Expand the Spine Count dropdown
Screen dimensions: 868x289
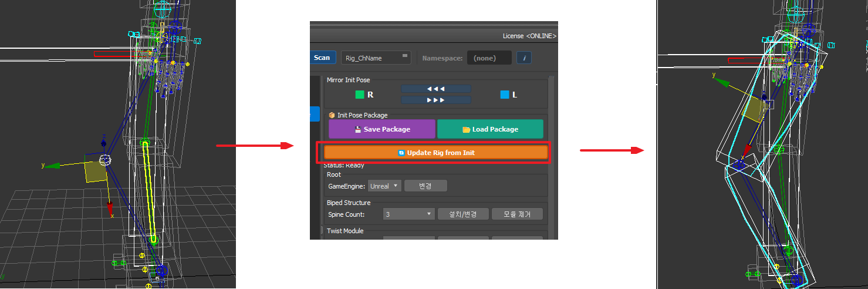click(408, 214)
